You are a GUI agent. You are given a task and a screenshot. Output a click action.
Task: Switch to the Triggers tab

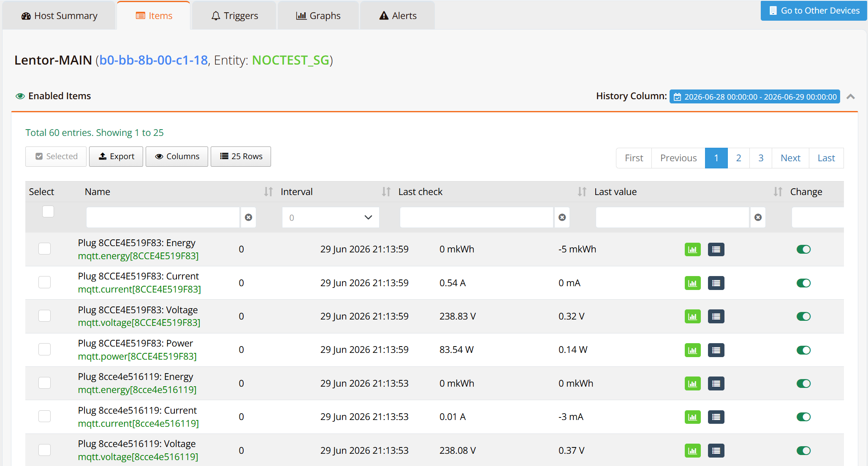234,16
